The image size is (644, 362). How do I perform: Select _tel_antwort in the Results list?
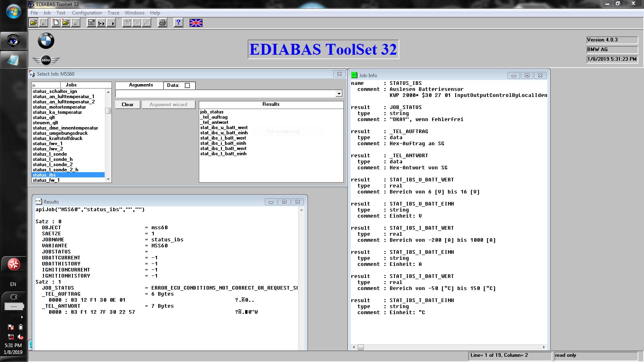(x=215, y=122)
